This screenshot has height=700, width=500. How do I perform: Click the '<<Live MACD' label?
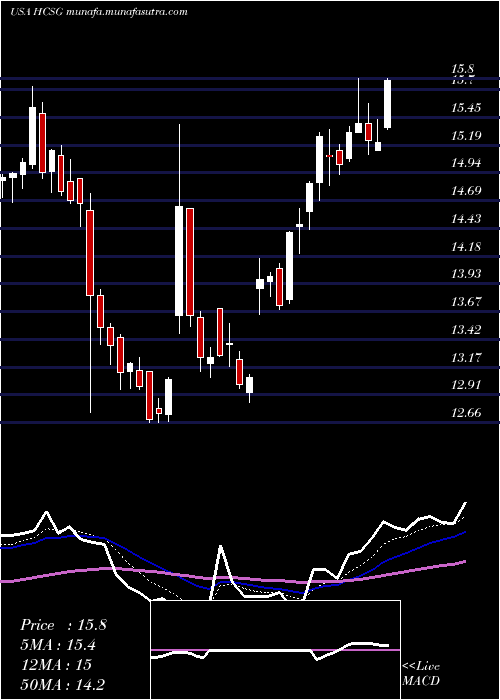(x=421, y=674)
